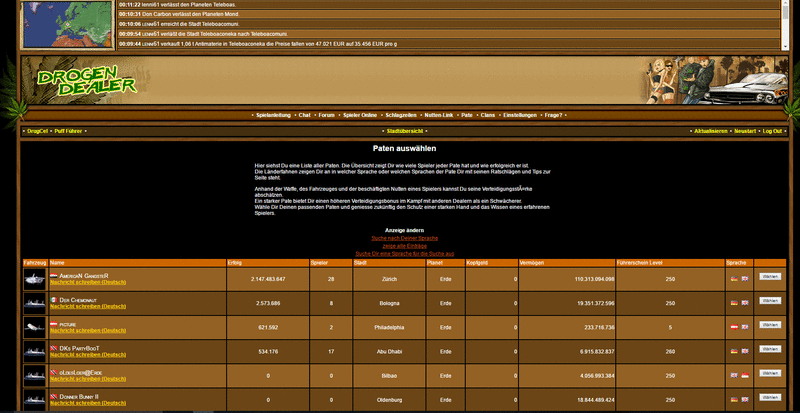The height and width of the screenshot is (413, 800).
Task: Click the Drogen Dealer logo banner
Action: [86, 81]
